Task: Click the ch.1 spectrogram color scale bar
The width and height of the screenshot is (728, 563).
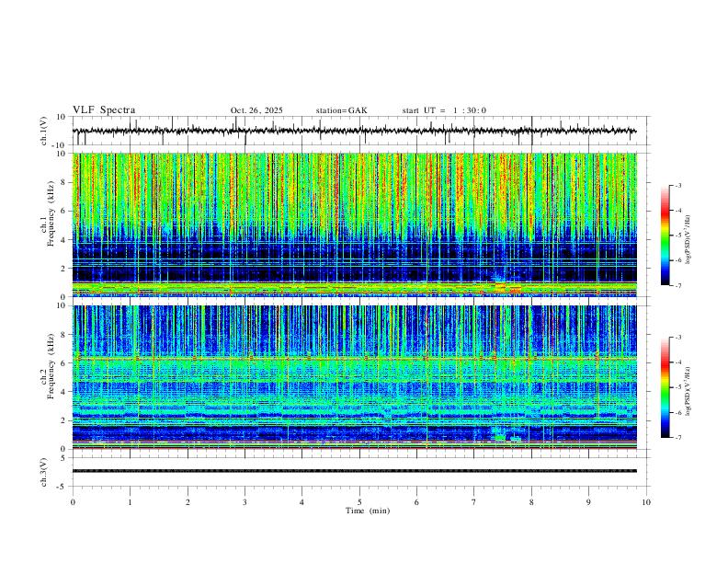Action: tap(665, 236)
